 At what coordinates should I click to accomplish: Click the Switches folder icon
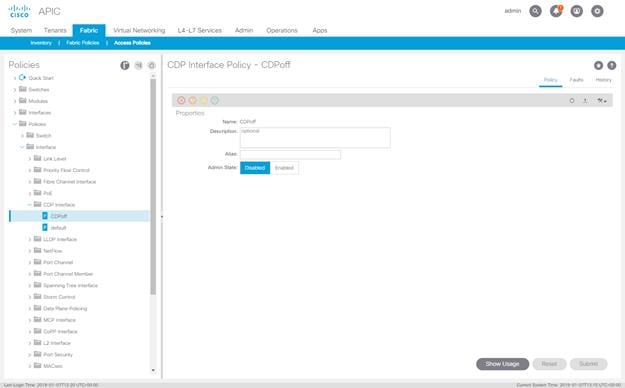[x=23, y=89]
